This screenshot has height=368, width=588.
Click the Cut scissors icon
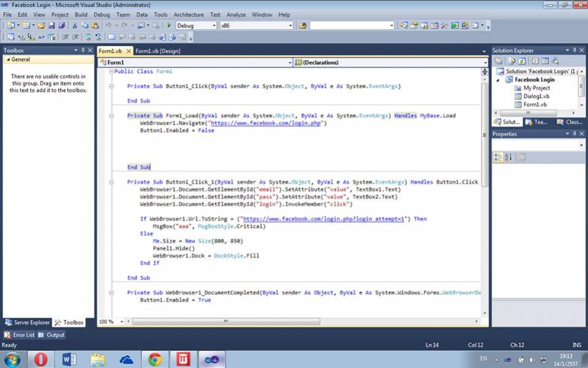75,26
